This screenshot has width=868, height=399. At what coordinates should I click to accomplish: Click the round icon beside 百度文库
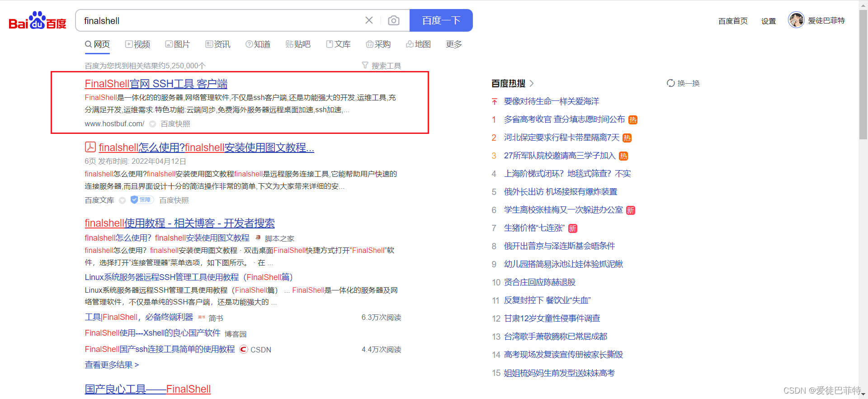[x=122, y=200]
